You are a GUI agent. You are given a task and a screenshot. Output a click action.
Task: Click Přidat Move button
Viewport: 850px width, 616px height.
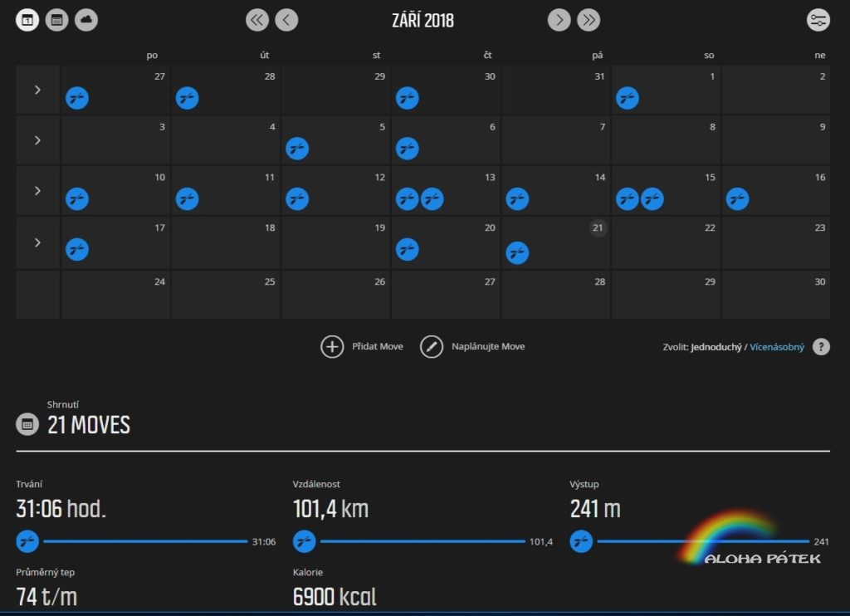point(362,346)
